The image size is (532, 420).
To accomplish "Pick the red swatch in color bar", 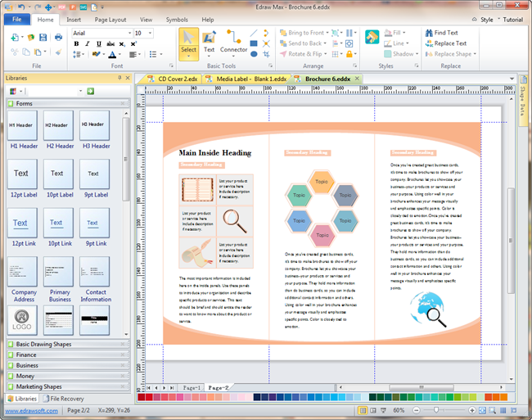I will tap(151, 397).
